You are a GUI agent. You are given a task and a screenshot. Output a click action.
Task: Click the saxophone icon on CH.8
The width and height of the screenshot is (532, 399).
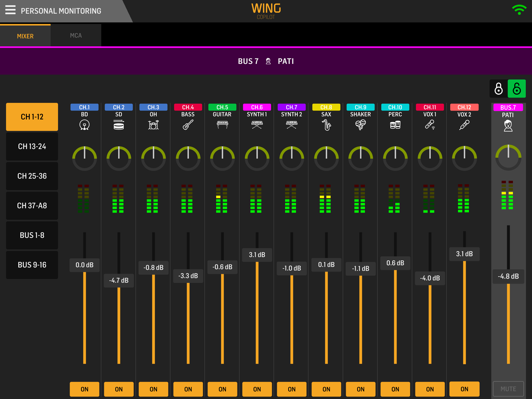click(326, 125)
